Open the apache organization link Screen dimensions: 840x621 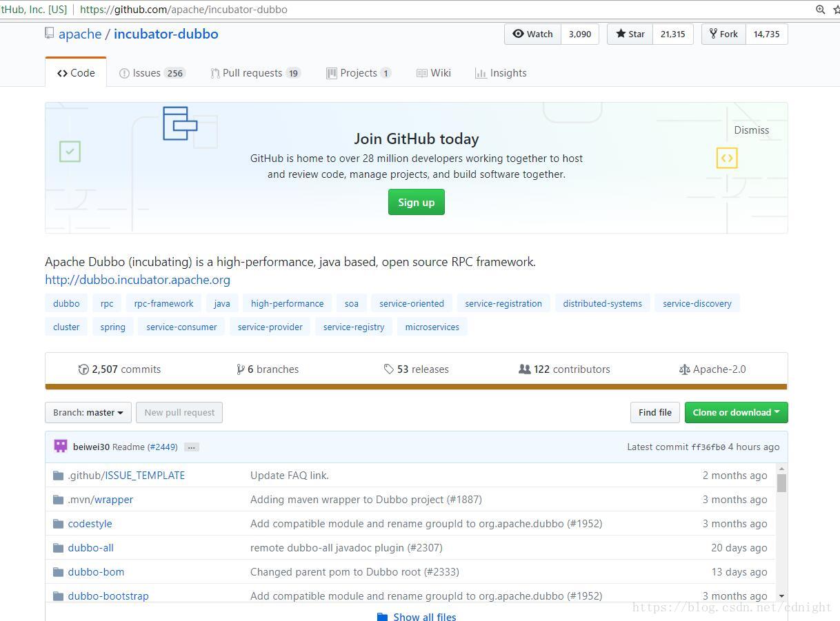(80, 34)
